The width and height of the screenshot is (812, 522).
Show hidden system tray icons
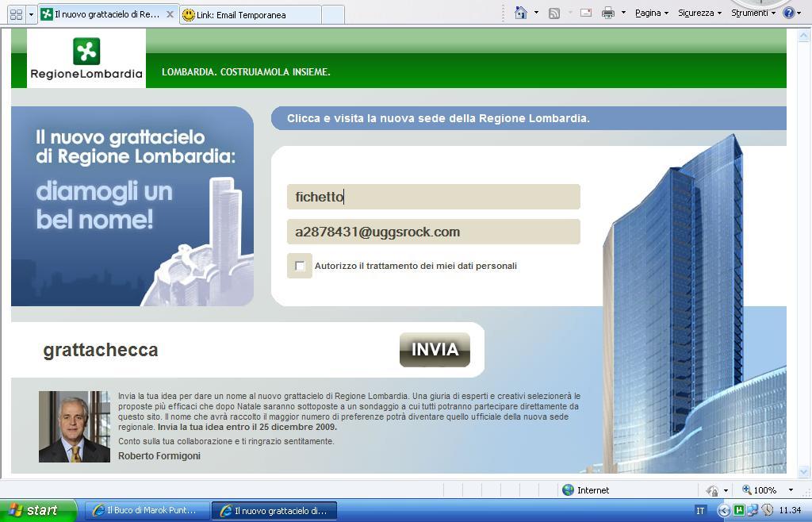[x=723, y=511]
